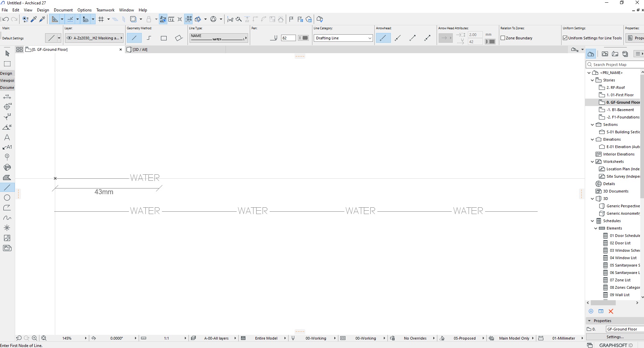This screenshot has width=644, height=348.
Task: Select the linear Dimension tool
Action: [7, 97]
